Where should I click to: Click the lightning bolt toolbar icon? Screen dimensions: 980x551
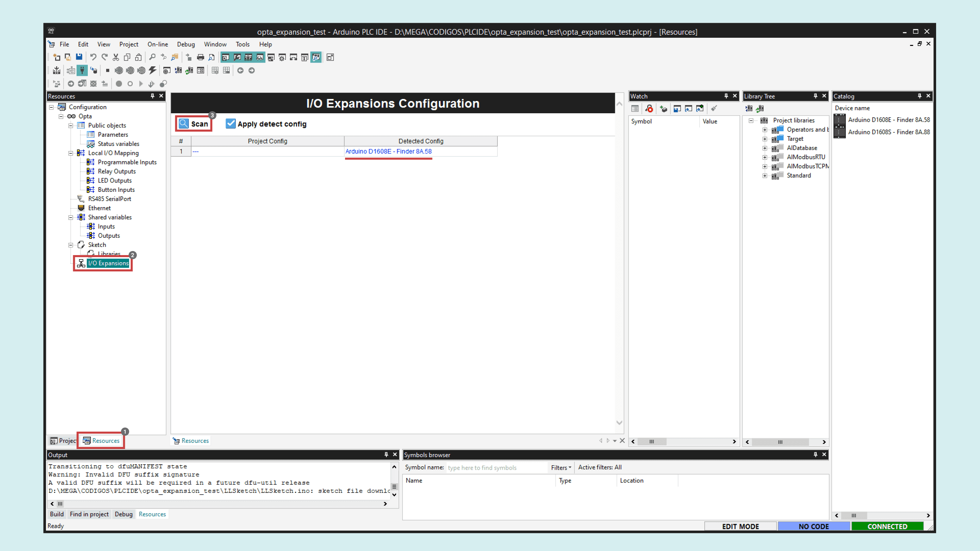(x=152, y=70)
